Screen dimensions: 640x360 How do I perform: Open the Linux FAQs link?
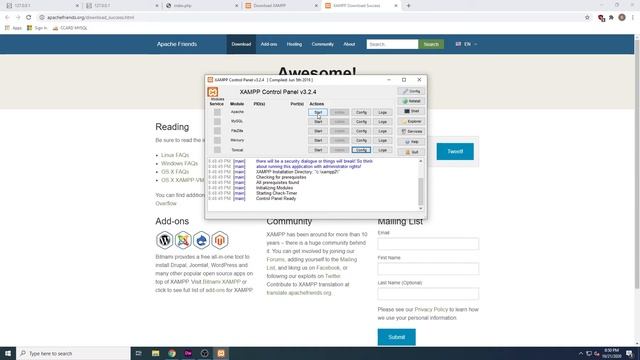175,155
